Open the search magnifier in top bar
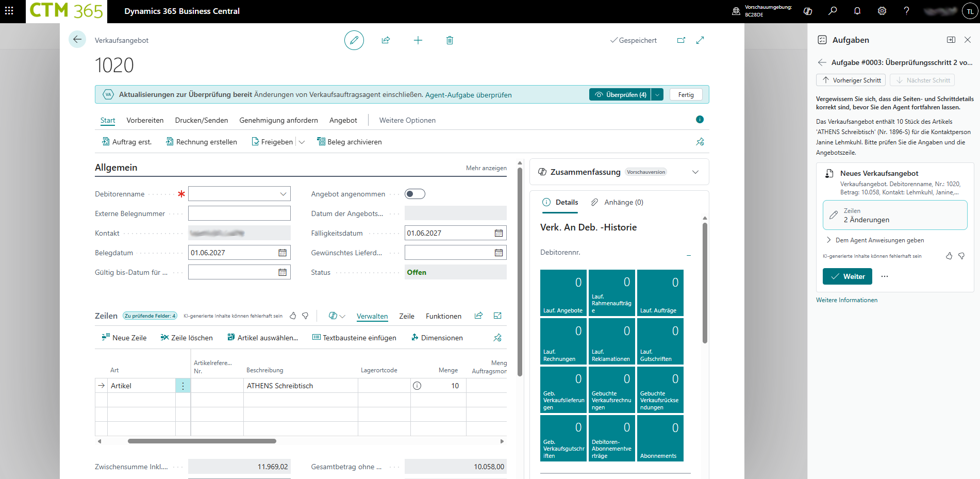The width and height of the screenshot is (980, 479). [833, 11]
